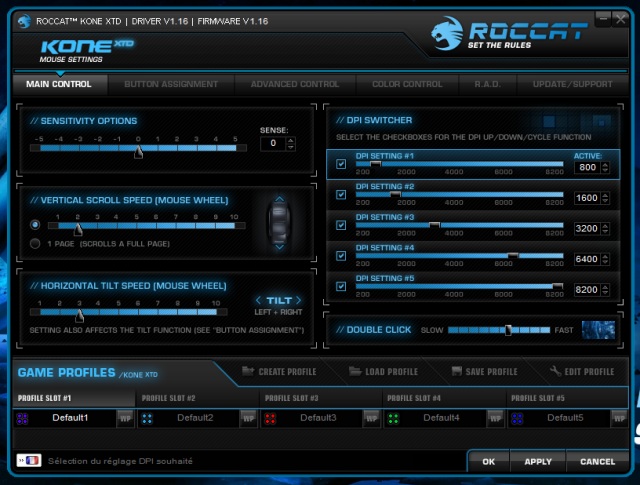Click the DPI Setting #2 value stepper
The width and height of the screenshot is (640, 485).
[605, 198]
